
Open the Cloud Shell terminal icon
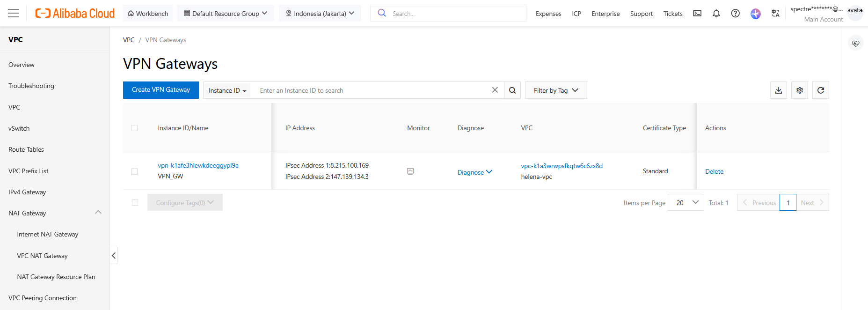[697, 14]
